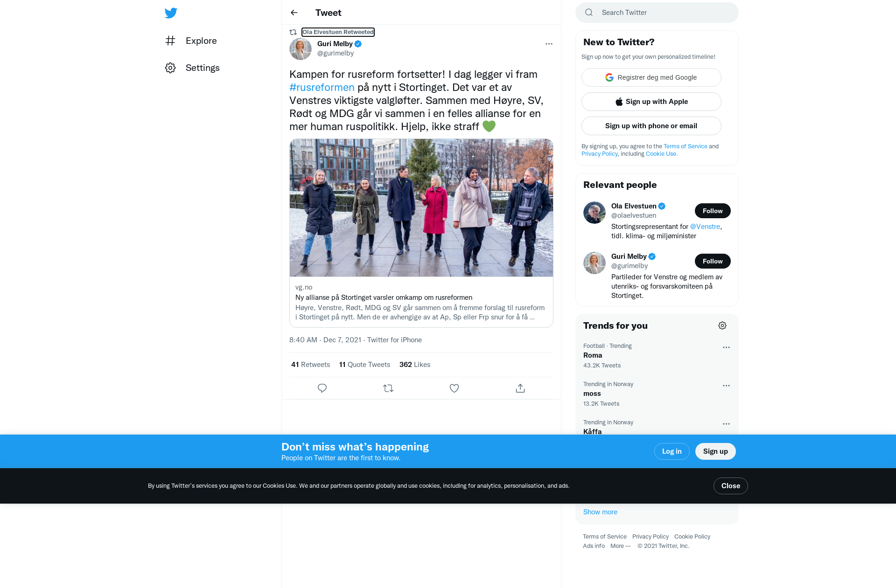Follow Ola Elvestuen
Screen dimensions: 896x588
pos(712,211)
